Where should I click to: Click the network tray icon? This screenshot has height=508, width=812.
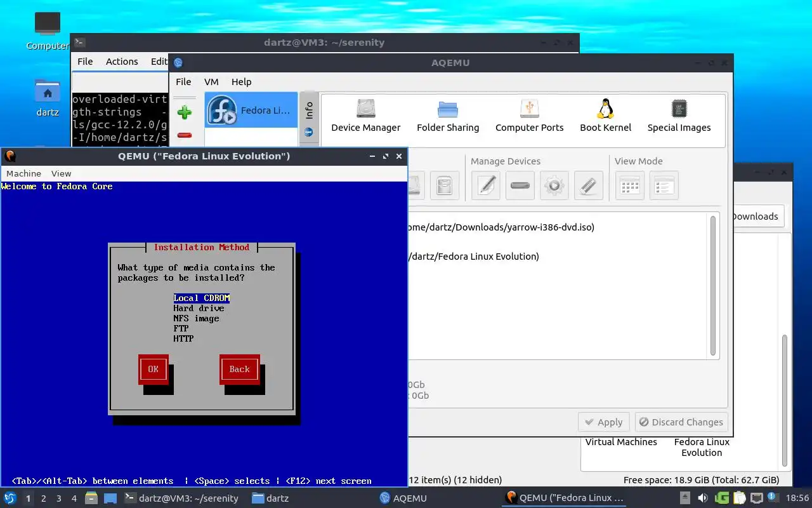756,498
